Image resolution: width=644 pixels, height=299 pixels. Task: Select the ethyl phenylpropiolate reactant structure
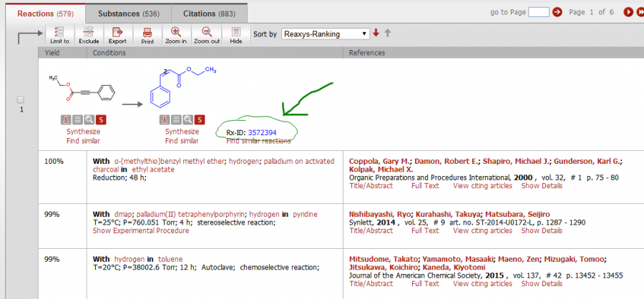click(x=82, y=88)
